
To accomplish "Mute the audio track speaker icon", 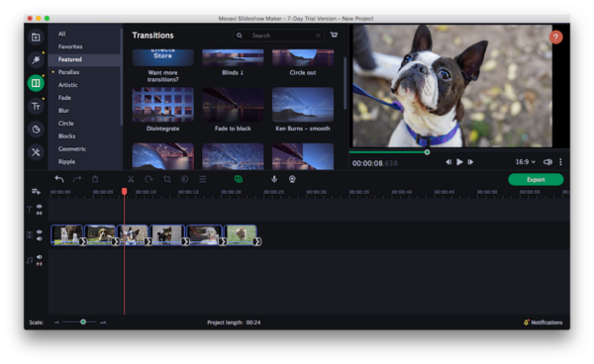I will pyautogui.click(x=39, y=257).
